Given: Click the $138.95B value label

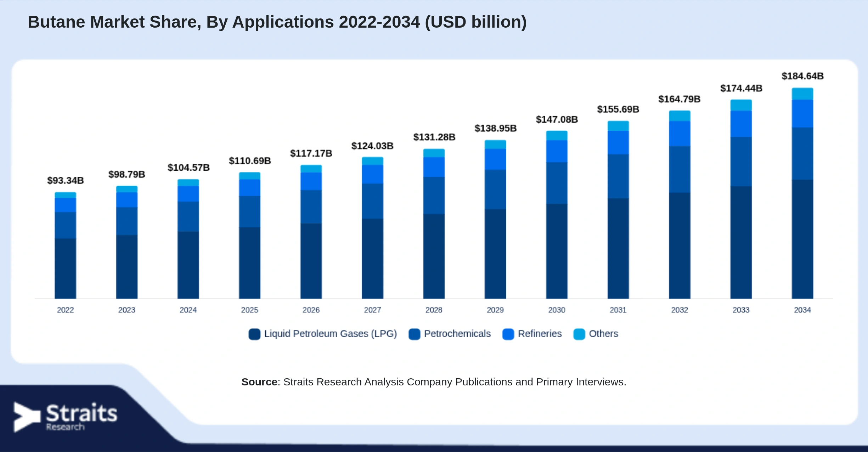Looking at the screenshot, I should [x=496, y=128].
